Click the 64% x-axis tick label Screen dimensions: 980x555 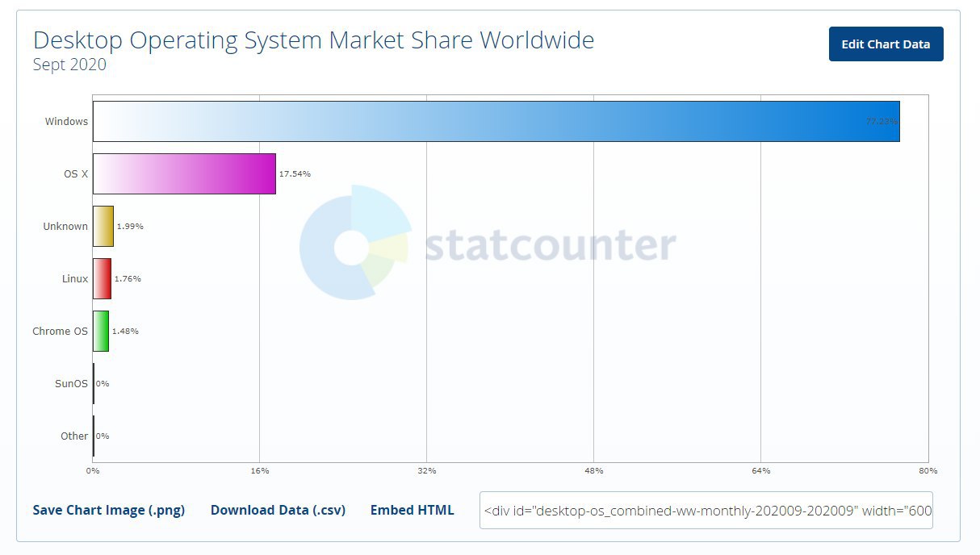(x=761, y=470)
